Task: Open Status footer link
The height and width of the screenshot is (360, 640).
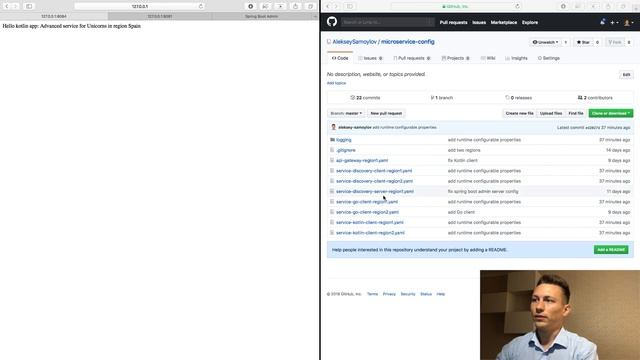Action: click(x=426, y=294)
